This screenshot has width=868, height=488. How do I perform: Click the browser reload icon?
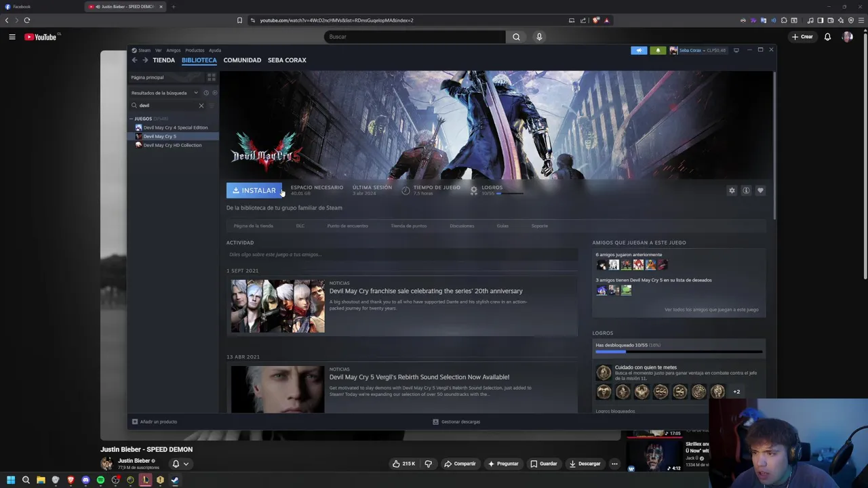click(27, 20)
